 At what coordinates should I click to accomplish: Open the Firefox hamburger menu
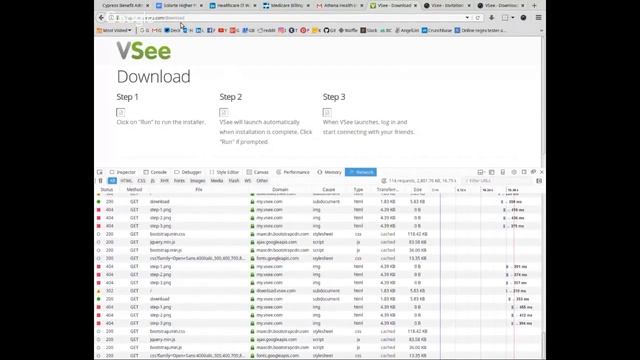pyautogui.click(x=538, y=18)
